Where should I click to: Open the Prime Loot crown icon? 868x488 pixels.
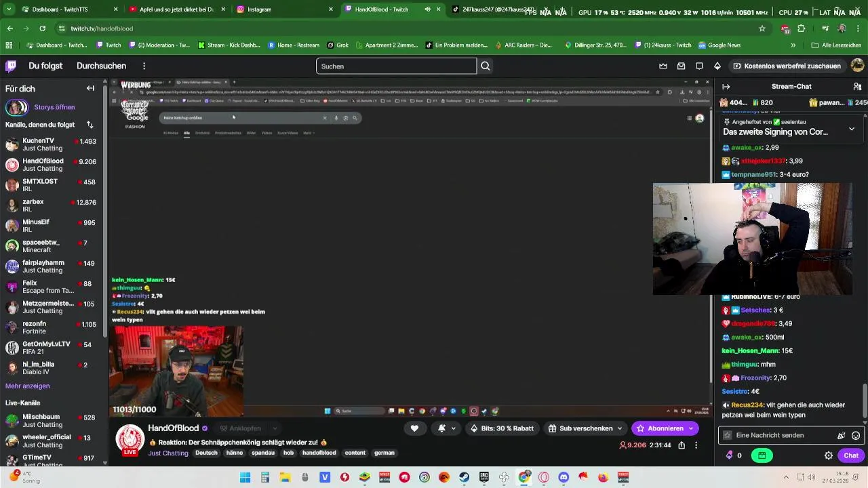tap(663, 66)
